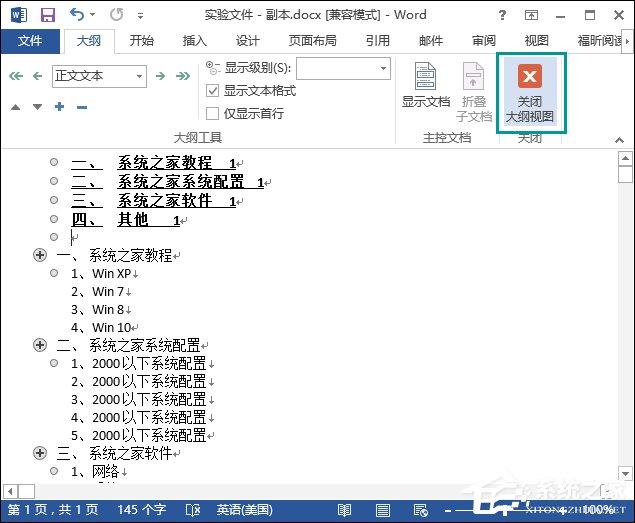Collapse the ribbon with the caret
635x523 pixels.
619,140
